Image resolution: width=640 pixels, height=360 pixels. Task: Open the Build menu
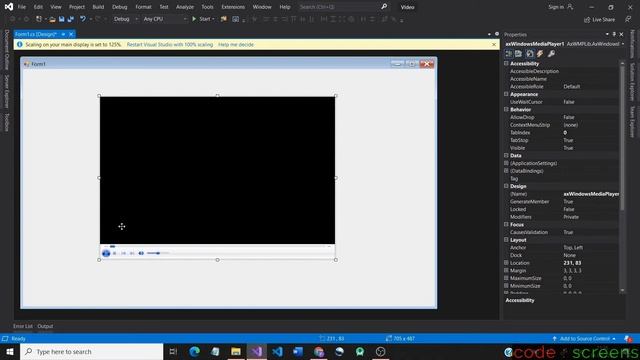(98, 7)
